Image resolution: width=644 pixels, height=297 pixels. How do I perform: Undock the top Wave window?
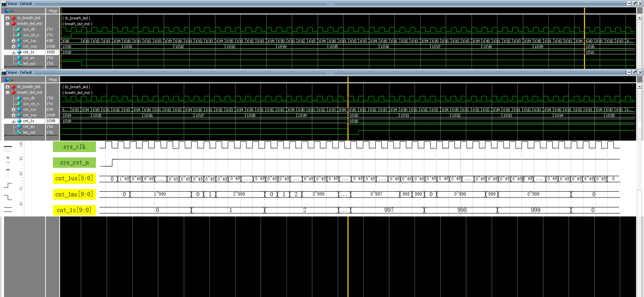(x=634, y=3)
